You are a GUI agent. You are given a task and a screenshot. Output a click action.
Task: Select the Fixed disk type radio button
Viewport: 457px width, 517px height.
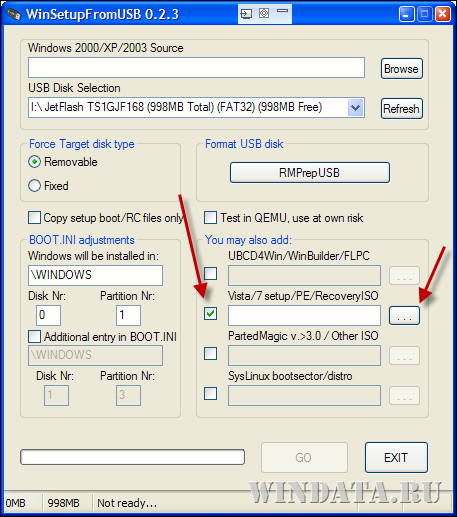(x=34, y=186)
